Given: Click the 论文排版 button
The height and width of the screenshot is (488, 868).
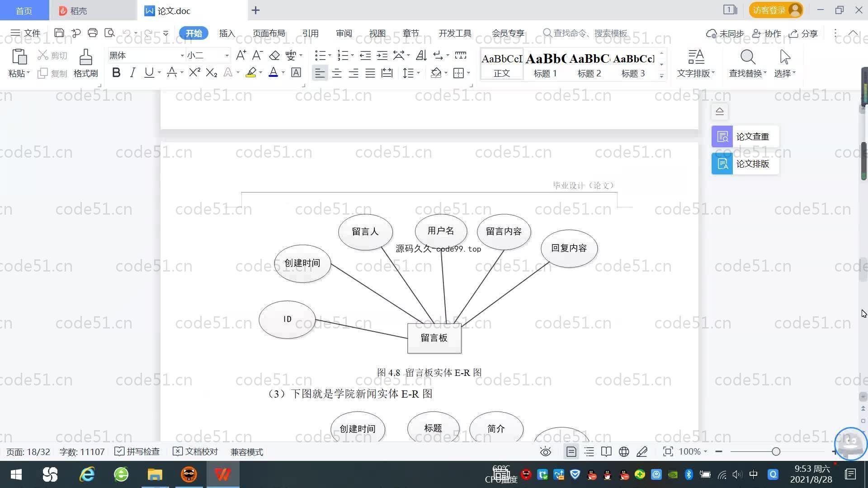Looking at the screenshot, I should coord(745,164).
